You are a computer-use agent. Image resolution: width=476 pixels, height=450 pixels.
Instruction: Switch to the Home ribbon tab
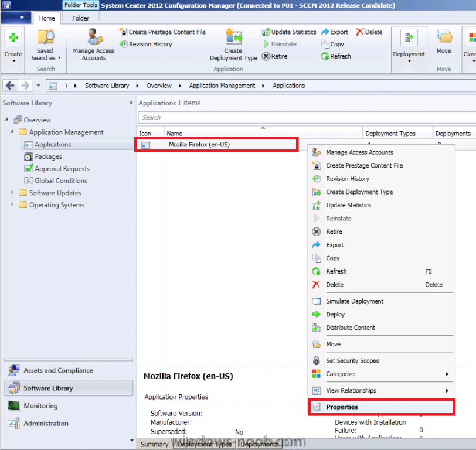tap(47, 18)
